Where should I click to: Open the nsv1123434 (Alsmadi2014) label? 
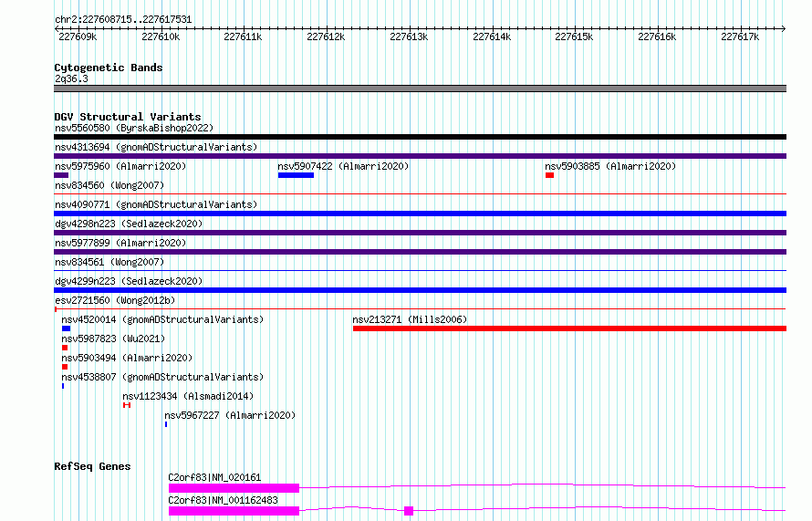188,396
